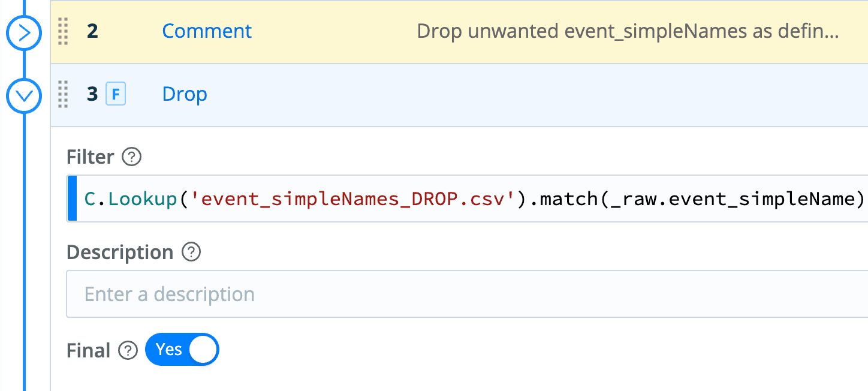Image resolution: width=868 pixels, height=391 pixels.
Task: Click the Filter label
Action: point(90,157)
